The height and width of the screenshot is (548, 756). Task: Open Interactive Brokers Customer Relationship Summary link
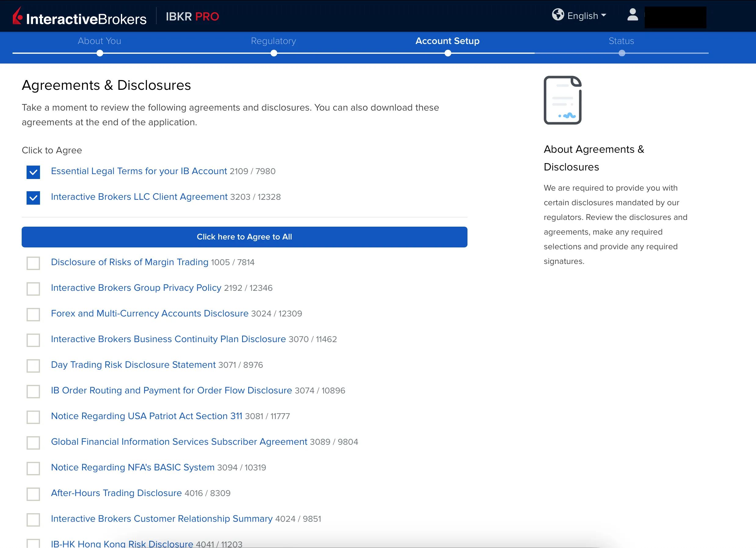(162, 519)
